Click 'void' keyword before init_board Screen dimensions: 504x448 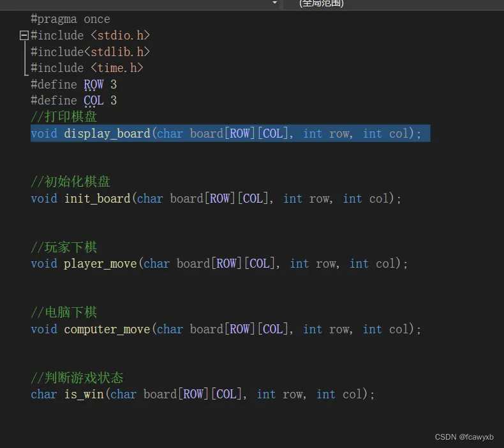44,199
